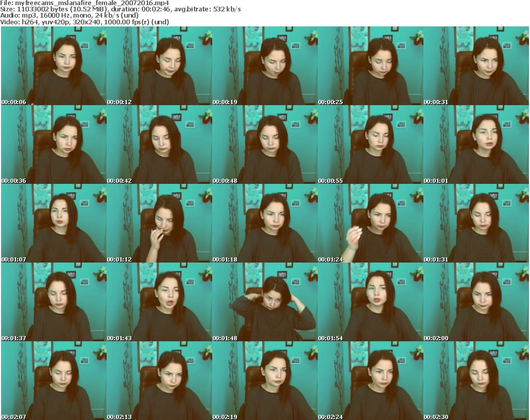Image resolution: width=530 pixels, height=420 pixels.
Task: Select the hand-to-mouth frame at 00:01:12
Action: click(159, 223)
